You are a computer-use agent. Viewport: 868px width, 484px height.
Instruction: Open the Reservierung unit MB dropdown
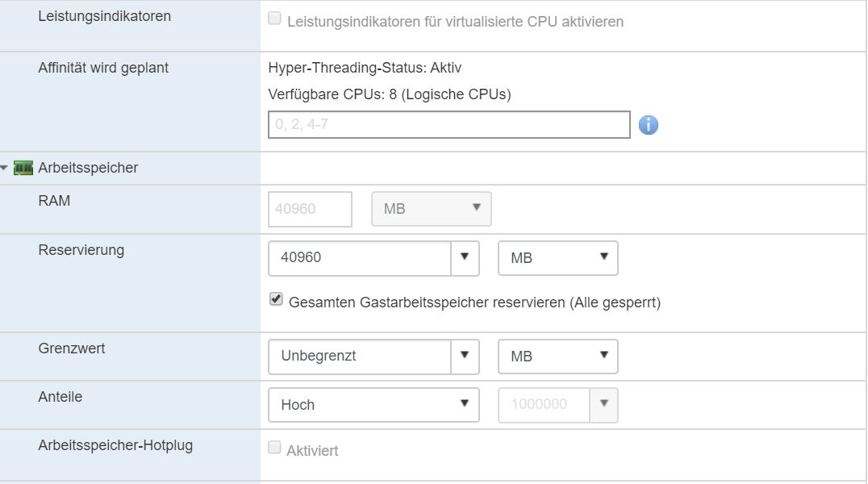click(x=558, y=258)
